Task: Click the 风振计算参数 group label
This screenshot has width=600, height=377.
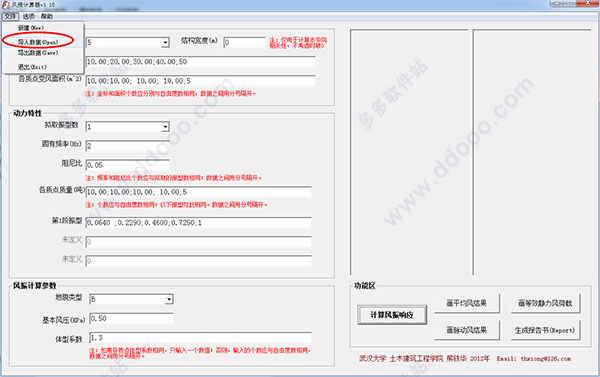Action: [x=34, y=286]
